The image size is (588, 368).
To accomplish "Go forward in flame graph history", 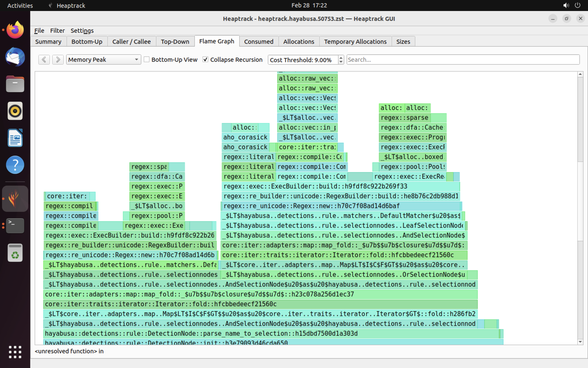I will pyautogui.click(x=58, y=60).
